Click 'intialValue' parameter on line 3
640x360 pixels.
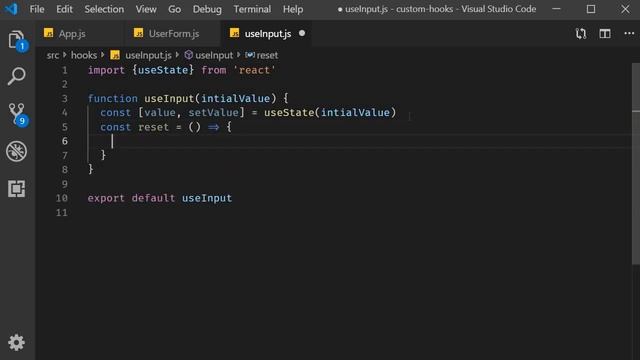(236, 98)
